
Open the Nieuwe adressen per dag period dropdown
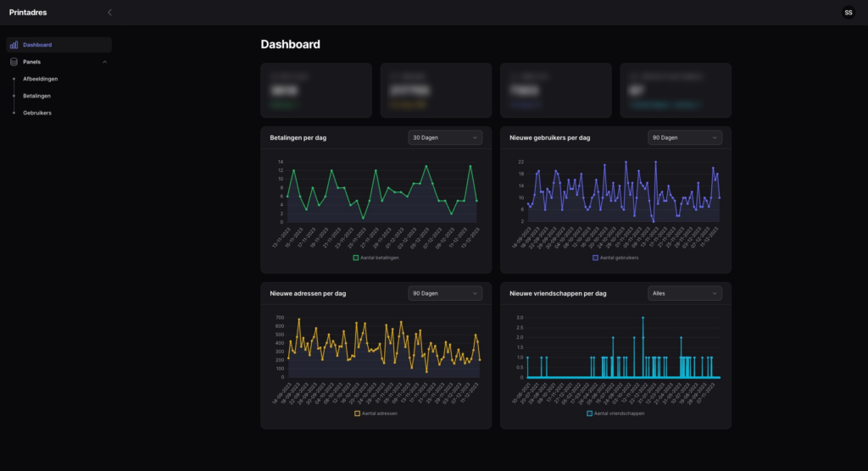point(445,293)
